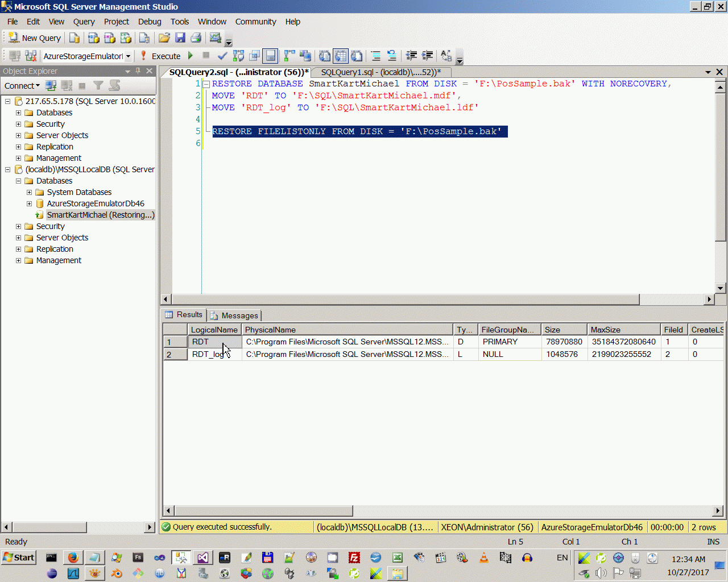
Task: Click the Analysis Services XMLA Query icon
Action: [126, 38]
